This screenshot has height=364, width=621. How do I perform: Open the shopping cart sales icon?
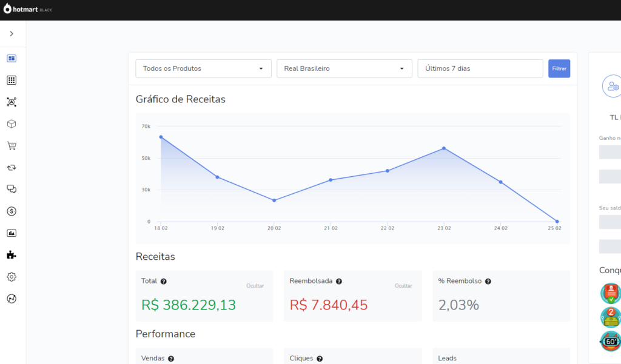[x=12, y=146]
